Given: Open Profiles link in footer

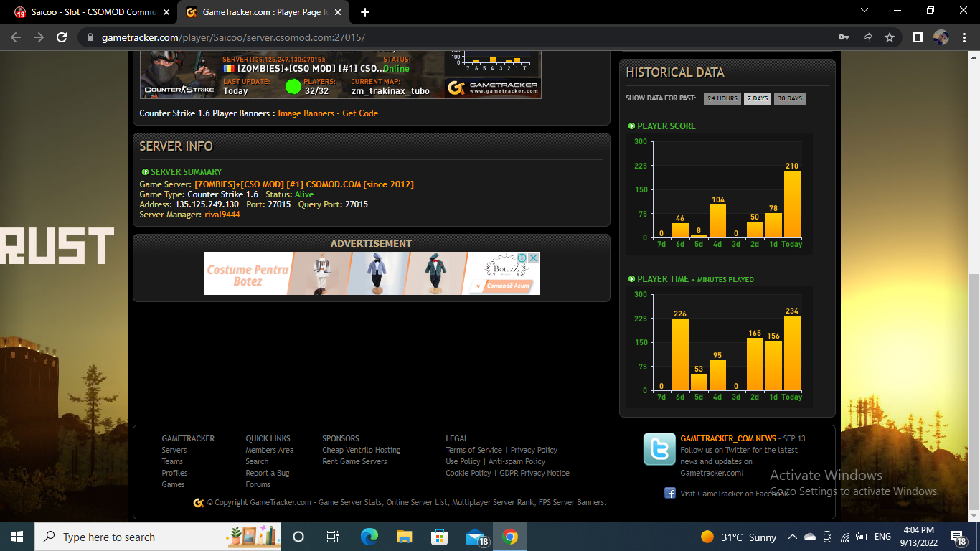Looking at the screenshot, I should tap(174, 473).
